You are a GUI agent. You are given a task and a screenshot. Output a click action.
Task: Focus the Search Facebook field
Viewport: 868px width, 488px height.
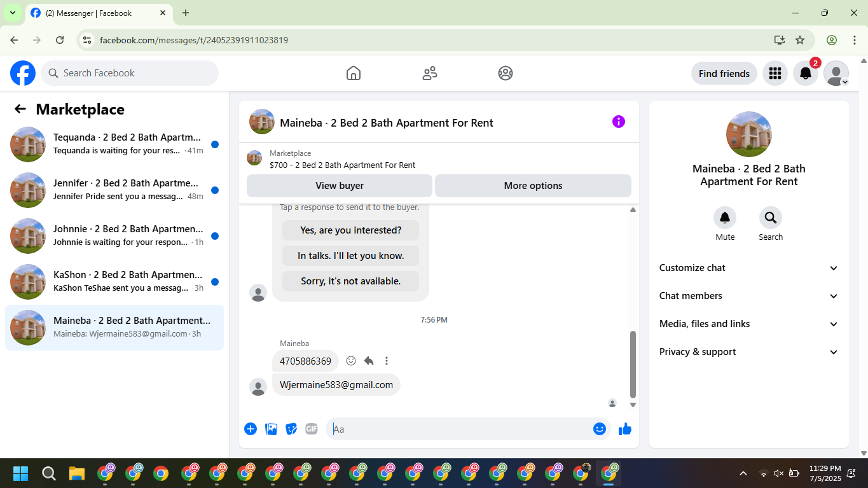click(x=130, y=73)
